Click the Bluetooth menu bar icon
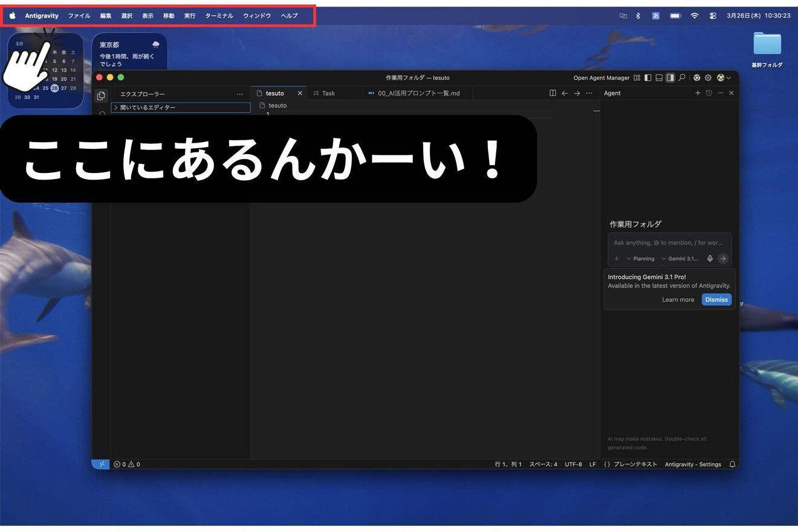This screenshot has height=532, width=798. [638, 16]
